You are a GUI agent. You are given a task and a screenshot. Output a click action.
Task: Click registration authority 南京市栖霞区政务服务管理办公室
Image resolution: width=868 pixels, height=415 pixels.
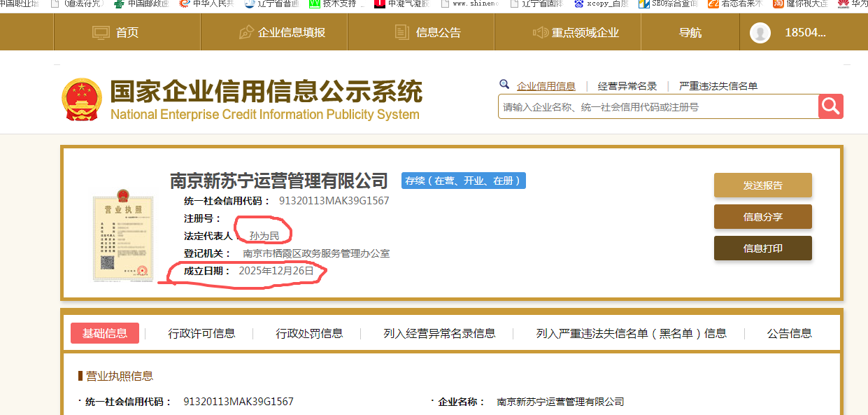[x=316, y=253]
